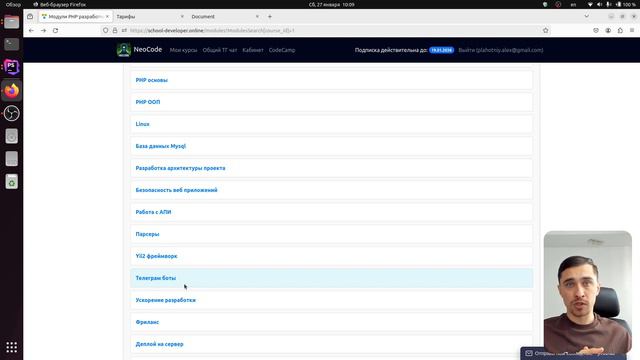The height and width of the screenshot is (360, 640).
Task: Open the extensions puzzle icon
Action: pos(620,30)
